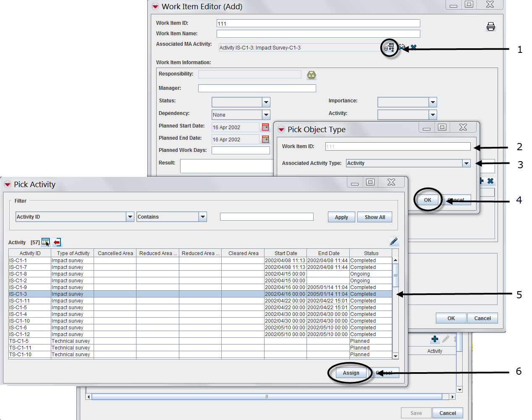Expand the Dependency dropdown

(266, 115)
